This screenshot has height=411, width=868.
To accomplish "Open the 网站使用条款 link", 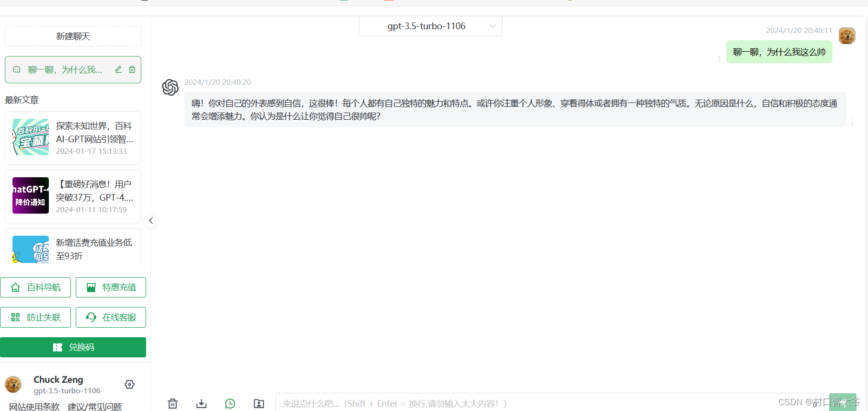I will 34,407.
